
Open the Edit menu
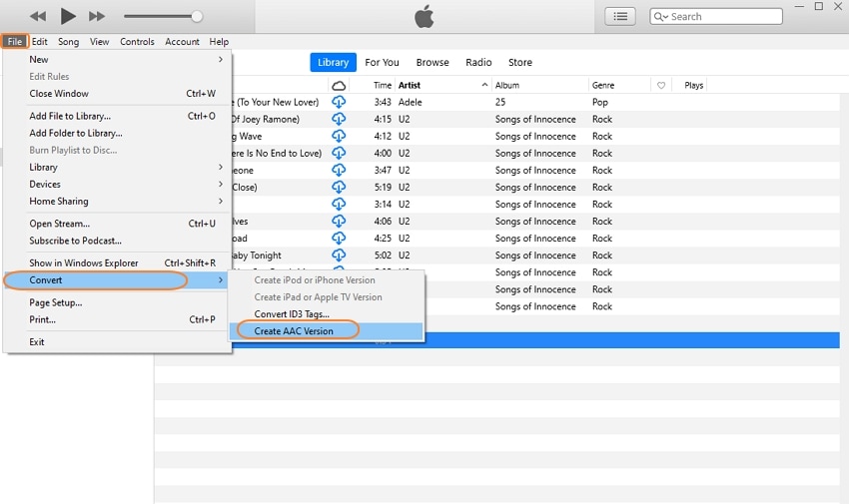coord(40,42)
